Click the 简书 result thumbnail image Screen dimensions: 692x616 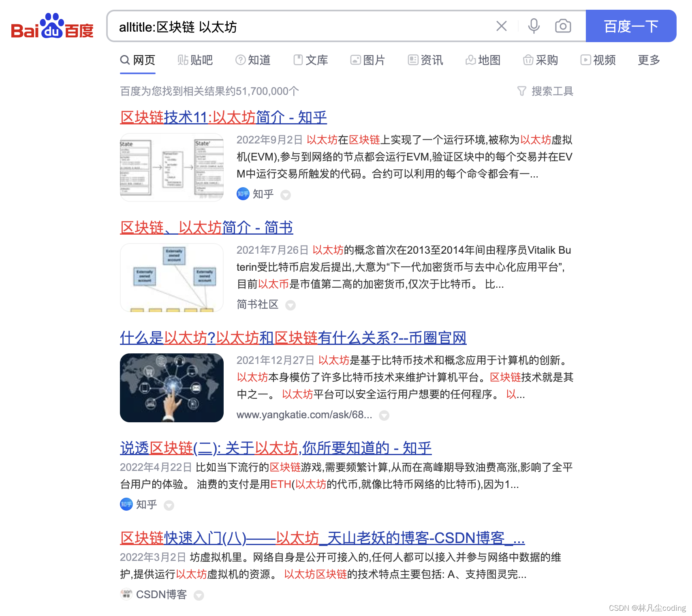[x=171, y=277]
